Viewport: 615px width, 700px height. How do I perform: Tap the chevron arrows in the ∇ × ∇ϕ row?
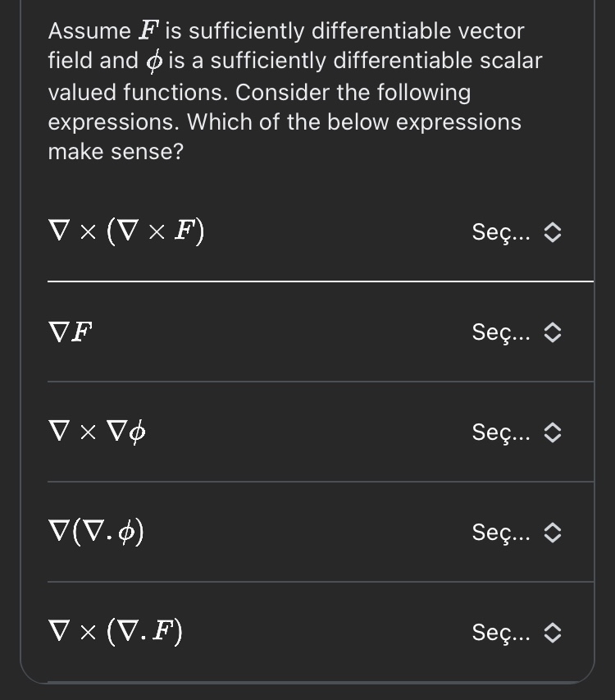[x=553, y=432]
